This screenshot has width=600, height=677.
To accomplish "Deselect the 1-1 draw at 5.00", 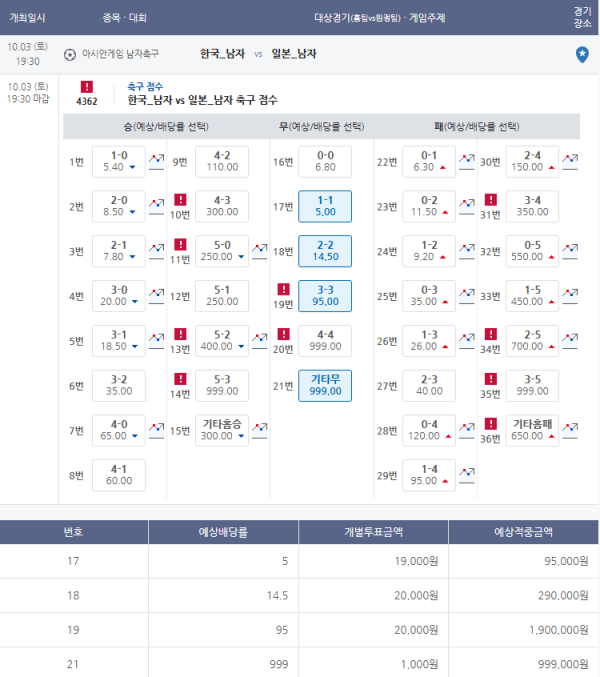I will 325,206.
